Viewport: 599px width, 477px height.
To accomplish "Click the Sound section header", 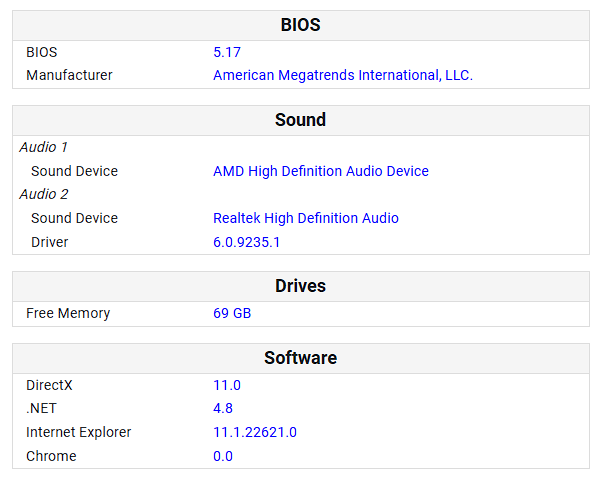I will pos(300,120).
